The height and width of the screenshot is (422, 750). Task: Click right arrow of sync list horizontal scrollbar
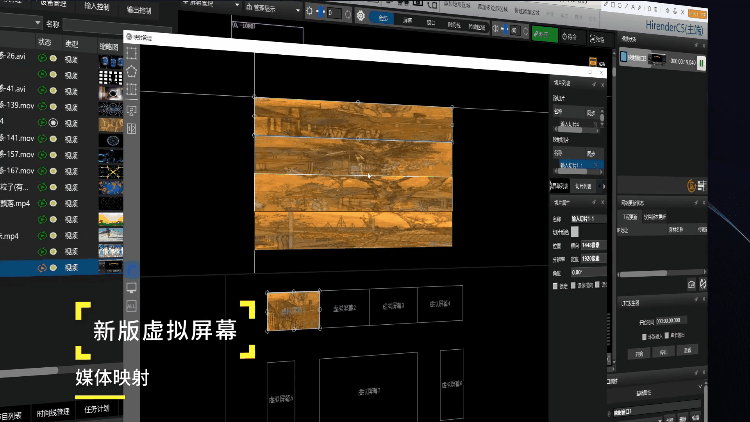pos(705,271)
